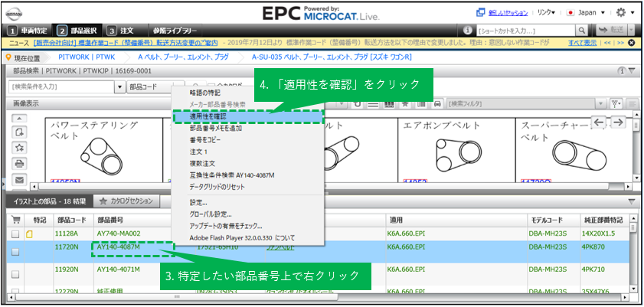644x307 pixels.
Task: Choose 番号をコピー from context menu
Action: coord(205,140)
